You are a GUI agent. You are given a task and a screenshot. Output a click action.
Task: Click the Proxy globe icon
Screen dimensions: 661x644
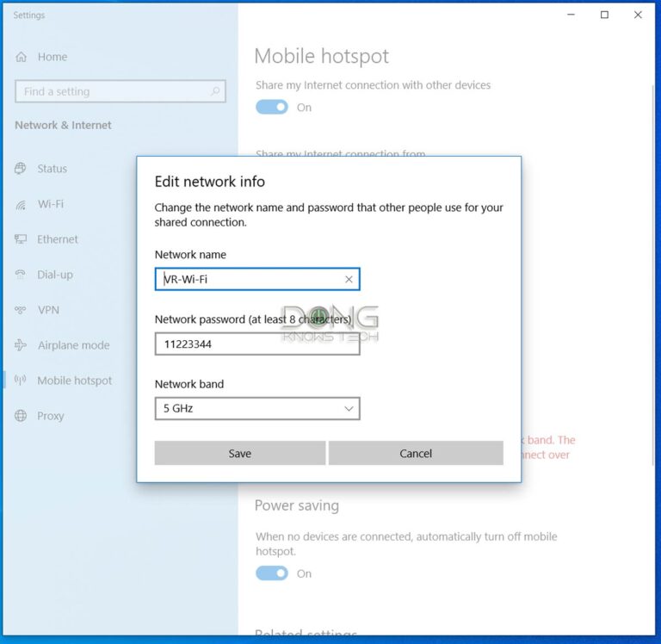coord(21,416)
